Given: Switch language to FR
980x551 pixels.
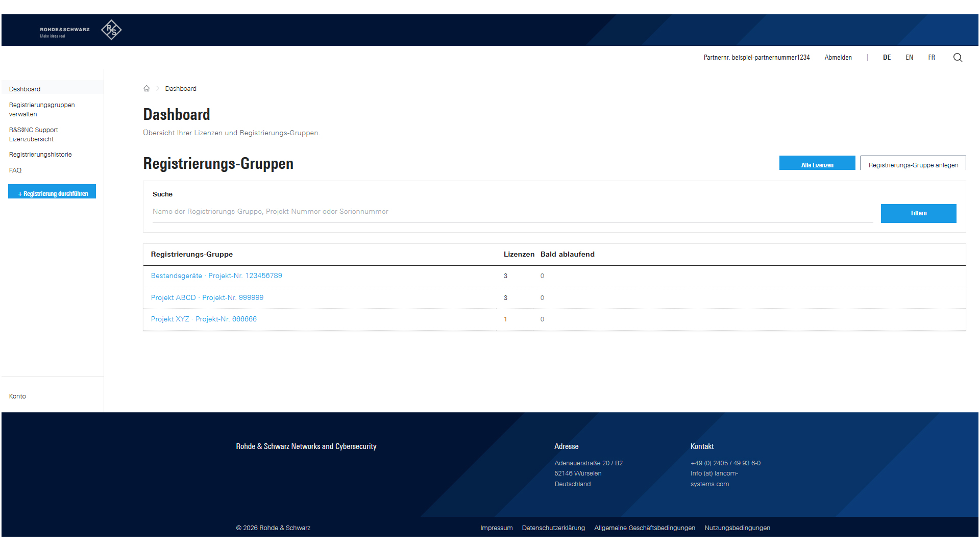Looking at the screenshot, I should coord(932,58).
